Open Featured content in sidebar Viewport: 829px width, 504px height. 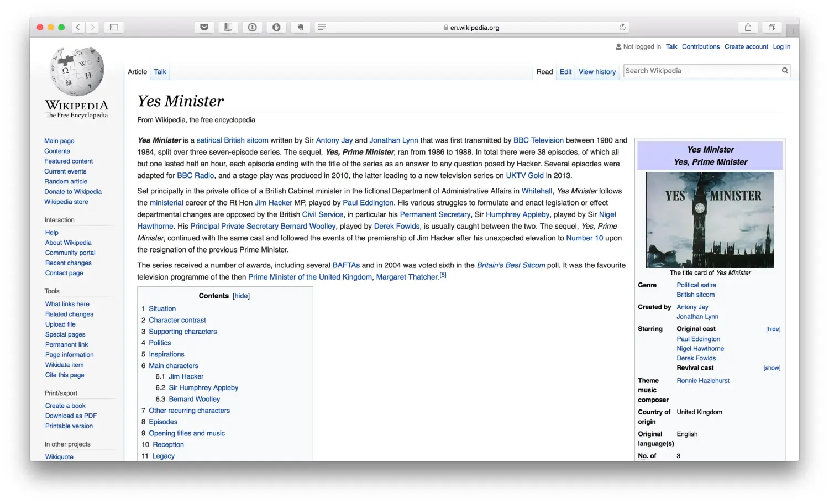(69, 161)
